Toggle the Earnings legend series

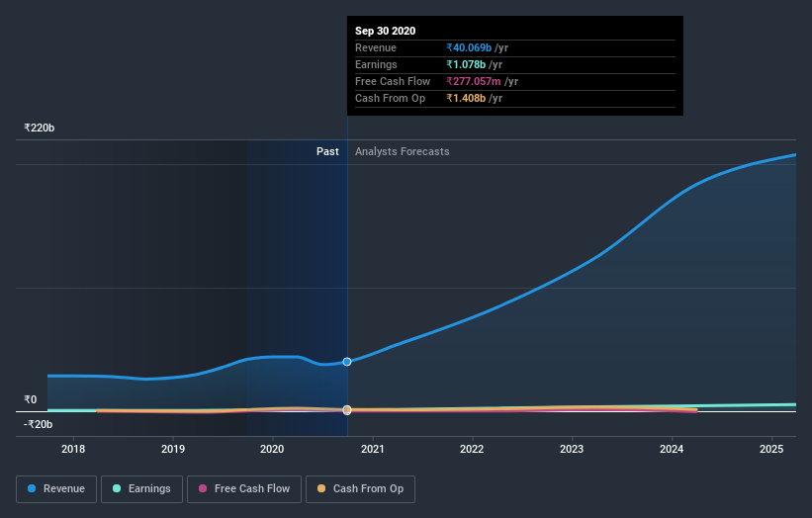tap(141, 489)
